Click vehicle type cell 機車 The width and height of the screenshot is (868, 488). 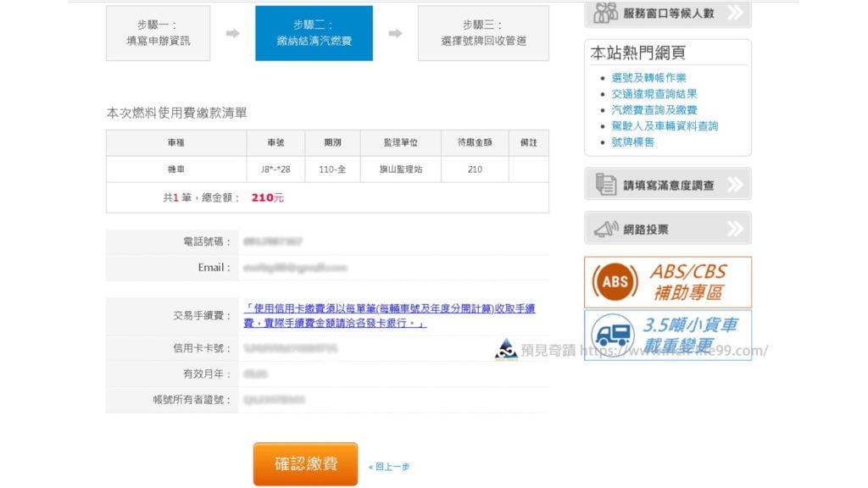pyautogui.click(x=176, y=169)
